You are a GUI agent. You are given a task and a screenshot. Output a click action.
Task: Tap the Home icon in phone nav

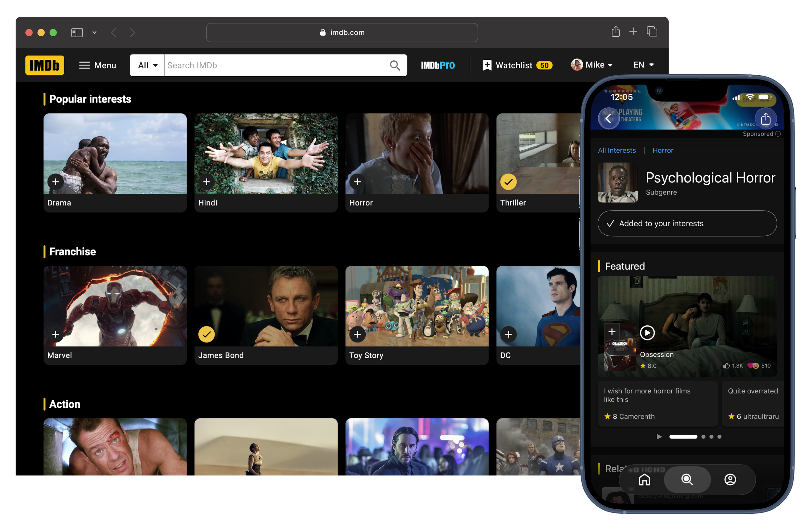point(644,479)
